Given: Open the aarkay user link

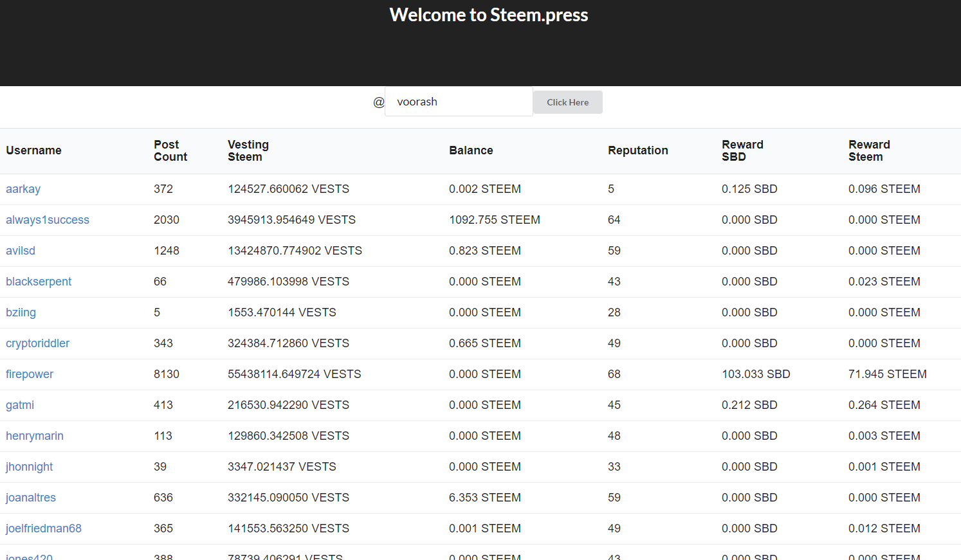Looking at the screenshot, I should pyautogui.click(x=23, y=189).
